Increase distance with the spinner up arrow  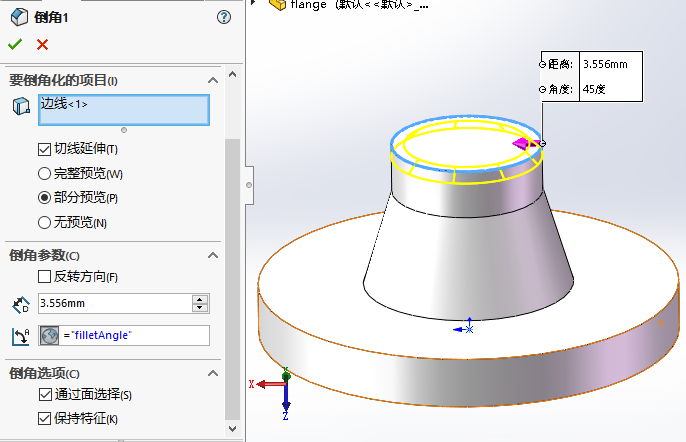(x=201, y=299)
